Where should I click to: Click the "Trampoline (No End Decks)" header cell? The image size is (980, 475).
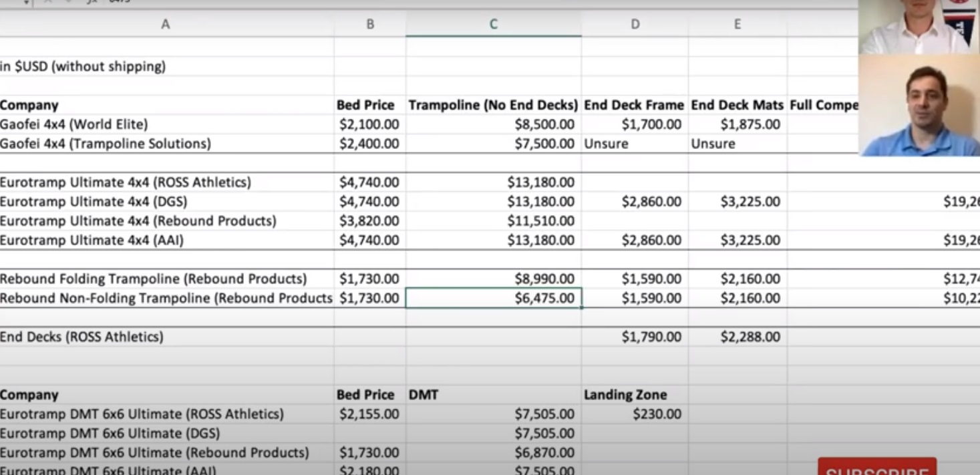point(494,105)
